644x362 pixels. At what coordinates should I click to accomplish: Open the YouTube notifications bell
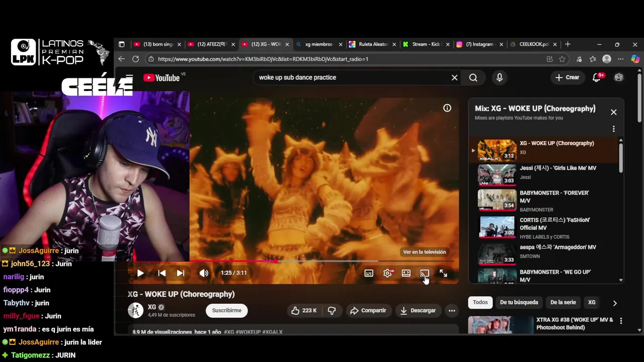(x=597, y=77)
